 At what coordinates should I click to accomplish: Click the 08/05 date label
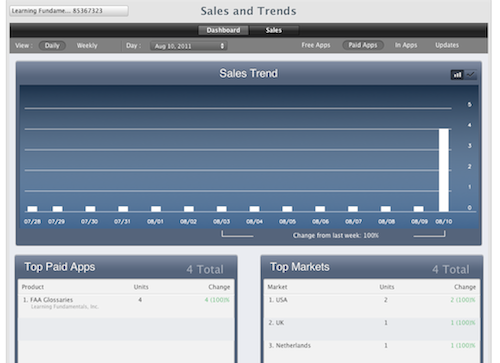287,222
